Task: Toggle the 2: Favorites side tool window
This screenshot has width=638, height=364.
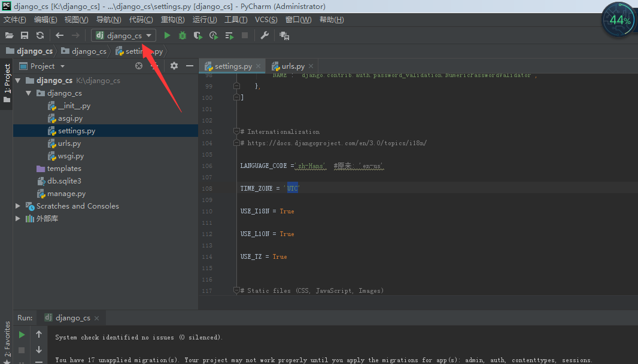Action: pyautogui.click(x=7, y=342)
